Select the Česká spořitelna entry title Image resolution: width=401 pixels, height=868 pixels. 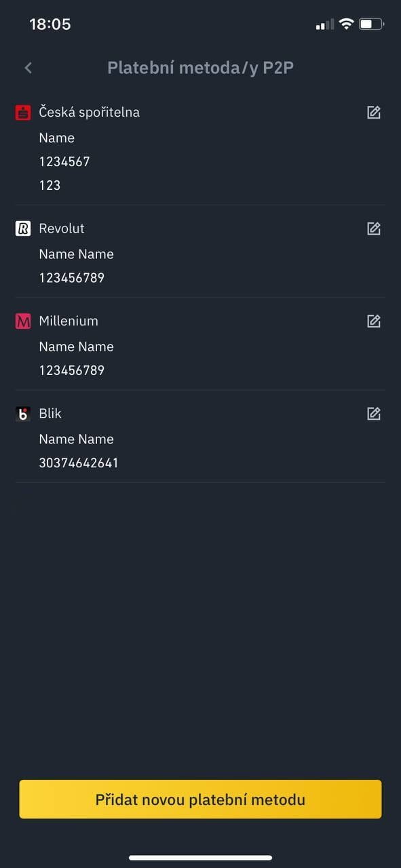click(x=90, y=113)
